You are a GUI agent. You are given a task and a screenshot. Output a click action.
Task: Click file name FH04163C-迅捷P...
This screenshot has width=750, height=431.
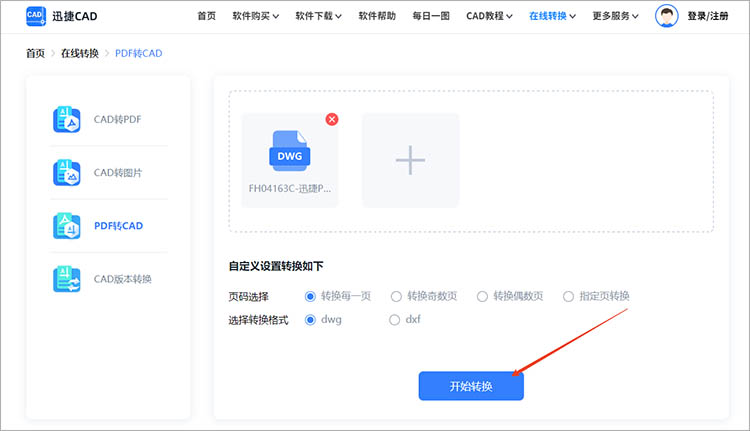pyautogui.click(x=290, y=188)
